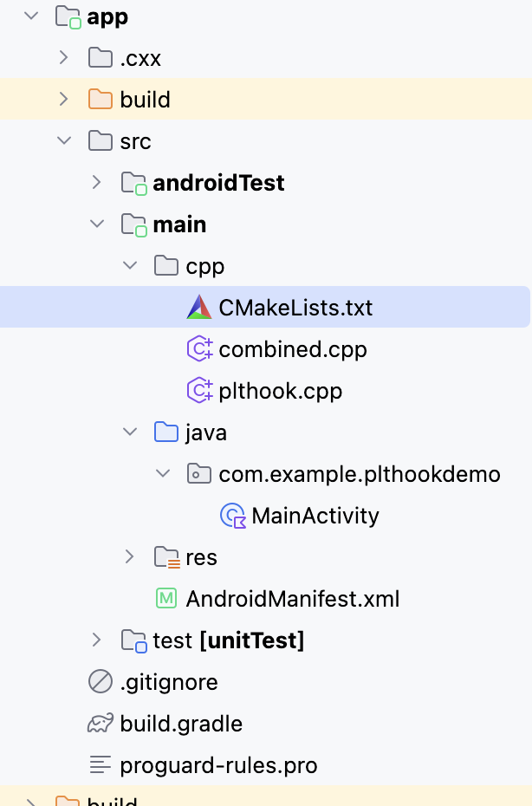Image resolution: width=532 pixels, height=806 pixels.
Task: Collapse the java folder chevron
Action: pos(129,432)
